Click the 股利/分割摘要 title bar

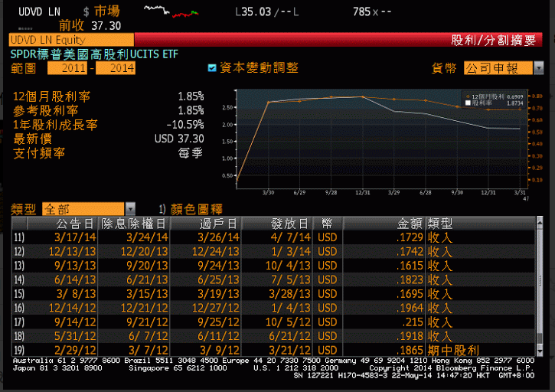point(338,40)
